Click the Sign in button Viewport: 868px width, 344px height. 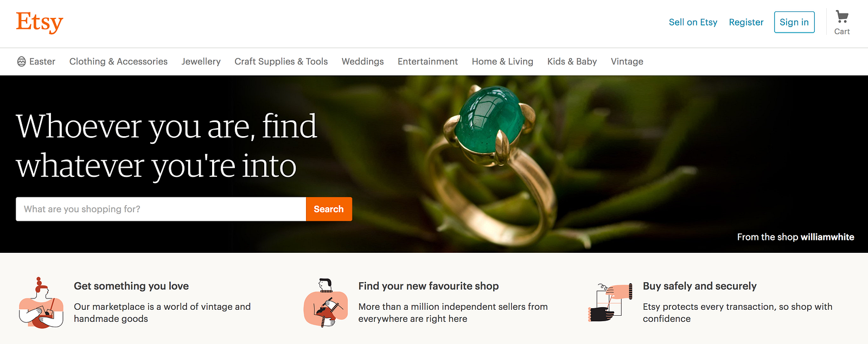[794, 22]
